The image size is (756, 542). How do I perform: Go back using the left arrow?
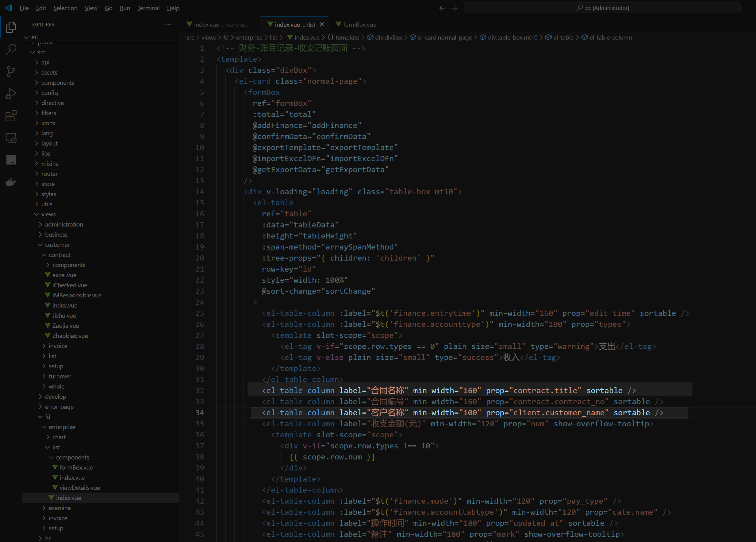click(442, 8)
